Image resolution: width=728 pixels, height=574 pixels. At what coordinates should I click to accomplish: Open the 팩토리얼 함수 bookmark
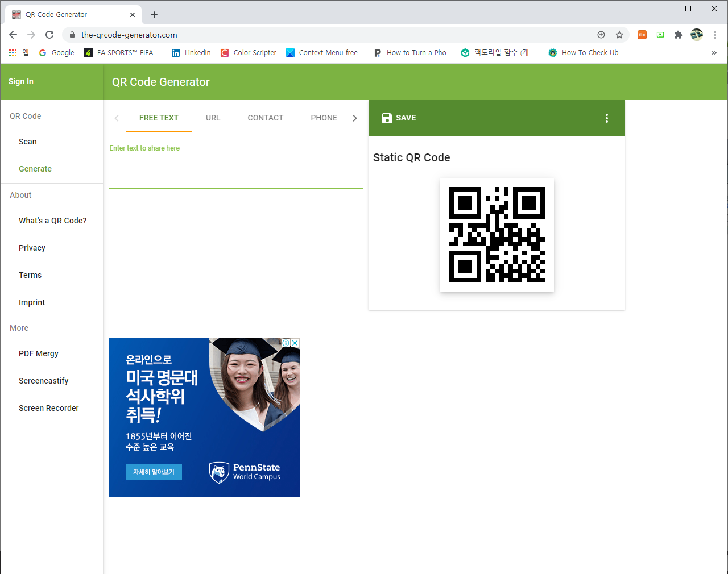[x=498, y=52]
